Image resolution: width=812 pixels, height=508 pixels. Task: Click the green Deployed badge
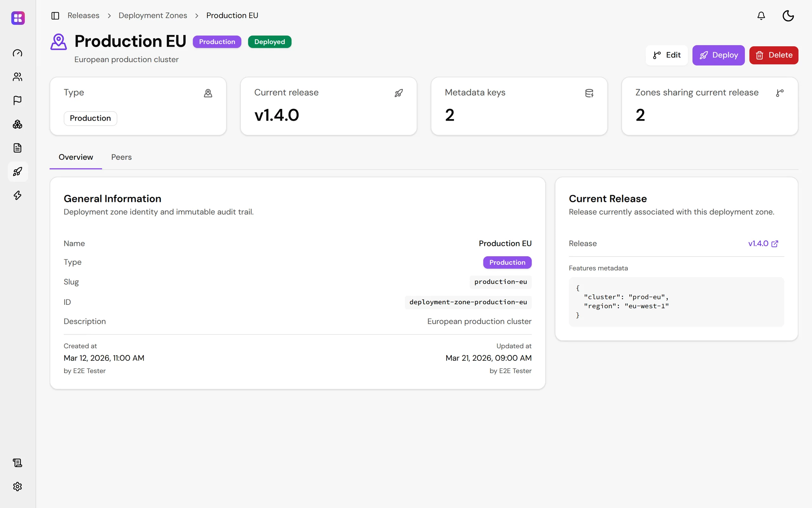[269, 42]
